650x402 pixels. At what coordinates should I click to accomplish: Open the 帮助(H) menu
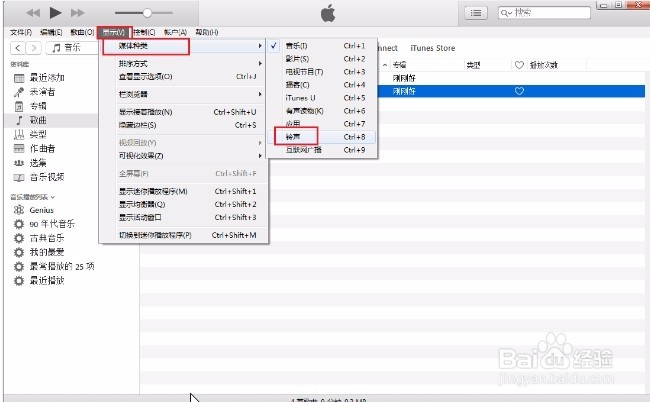pyautogui.click(x=207, y=32)
